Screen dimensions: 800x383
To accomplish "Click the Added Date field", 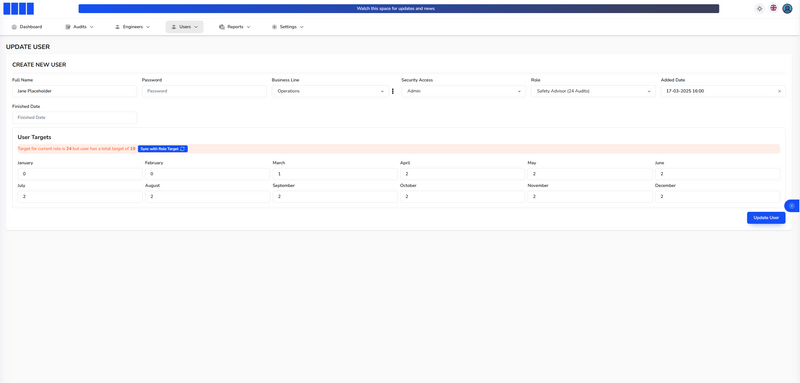I will tap(723, 91).
